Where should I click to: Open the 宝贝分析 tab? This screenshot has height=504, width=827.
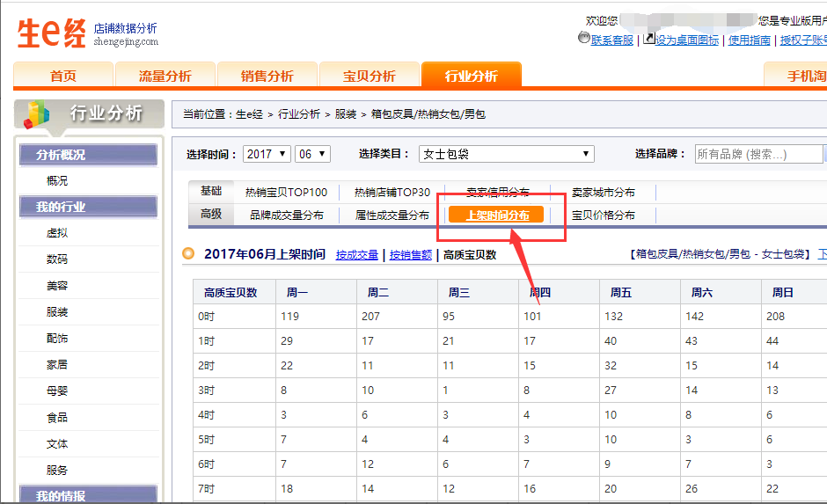pyautogui.click(x=369, y=77)
